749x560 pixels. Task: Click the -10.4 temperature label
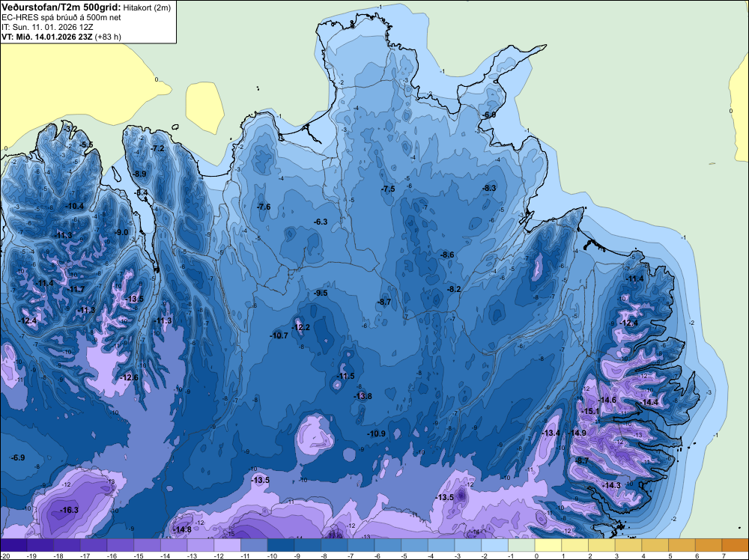(74, 206)
